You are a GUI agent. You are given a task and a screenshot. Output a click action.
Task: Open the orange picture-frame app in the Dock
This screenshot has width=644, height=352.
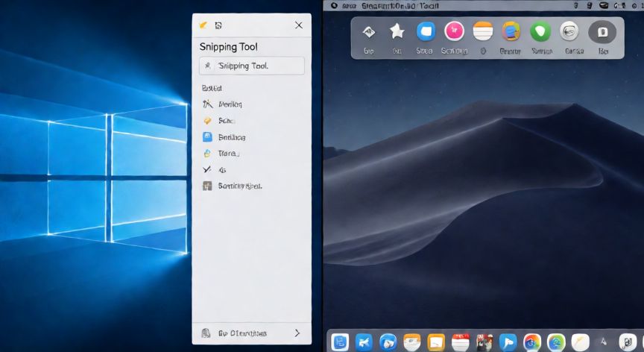(x=436, y=342)
